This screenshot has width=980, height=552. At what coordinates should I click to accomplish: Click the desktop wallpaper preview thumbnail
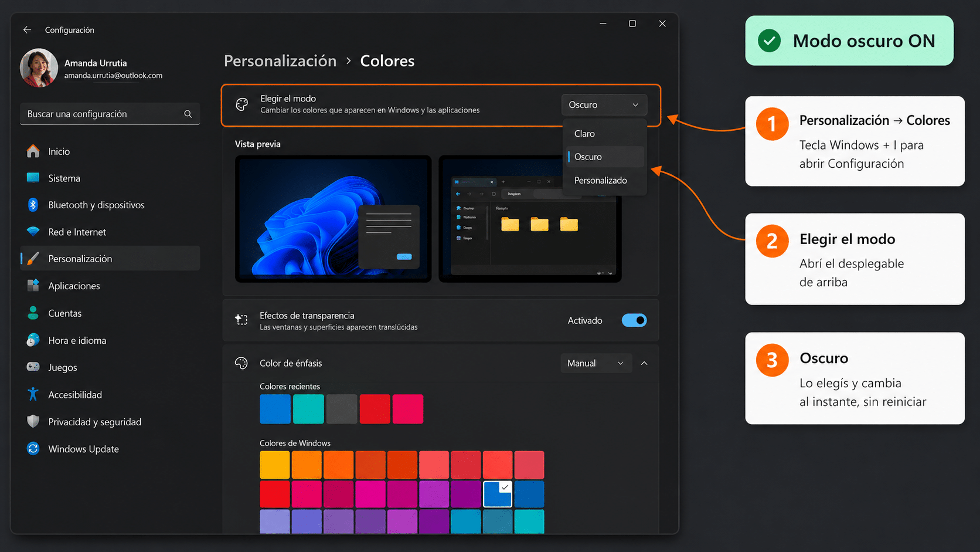[333, 219]
